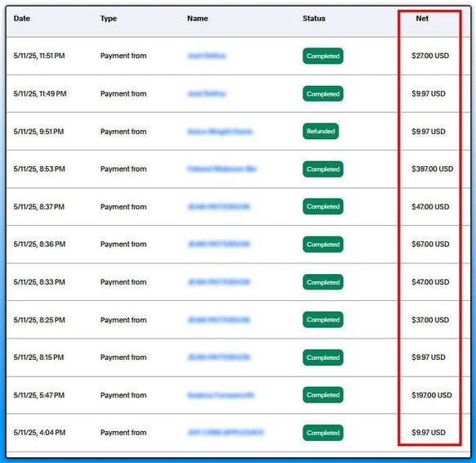Click the Status column header
This screenshot has height=463, width=476.
pos(314,19)
